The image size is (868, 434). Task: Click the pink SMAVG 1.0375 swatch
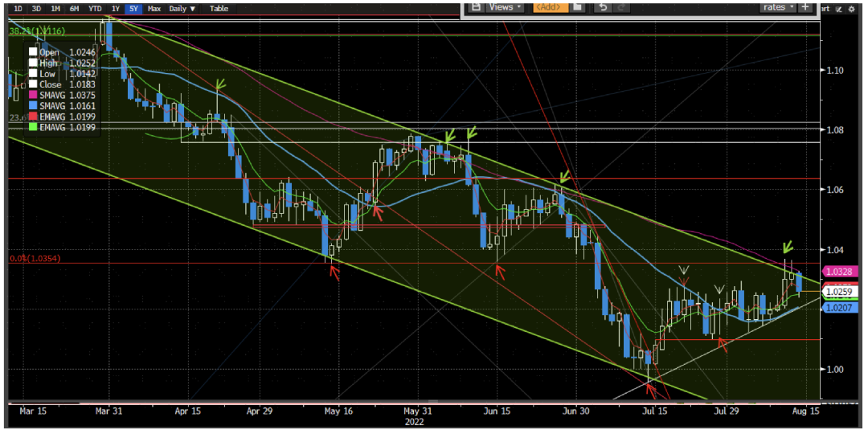click(33, 95)
